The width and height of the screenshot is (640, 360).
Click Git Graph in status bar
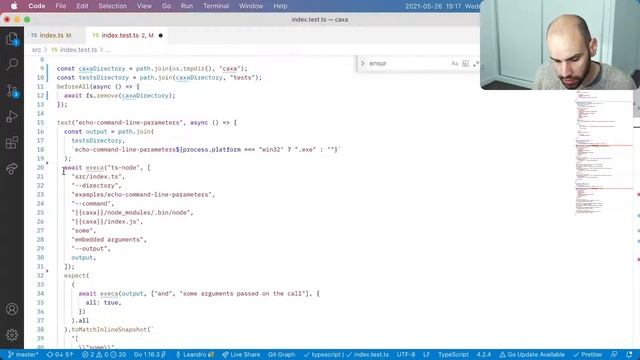pos(281,354)
